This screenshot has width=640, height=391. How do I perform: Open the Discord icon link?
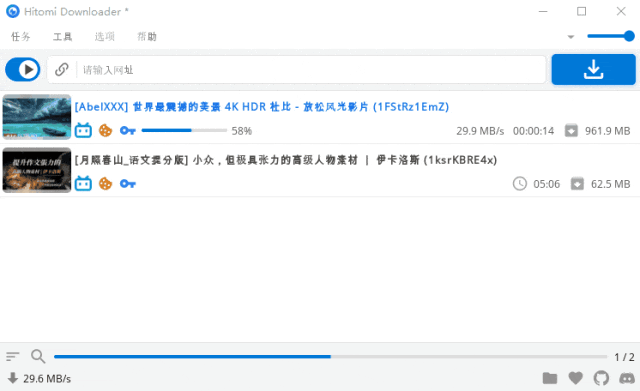[x=627, y=378]
